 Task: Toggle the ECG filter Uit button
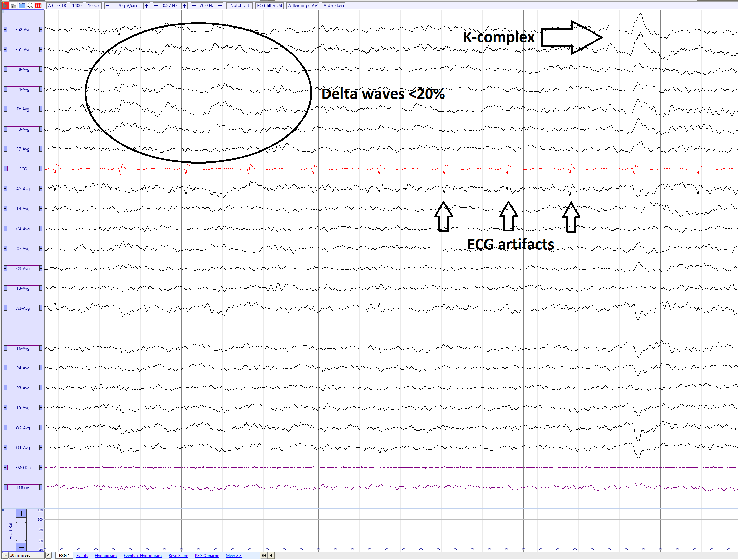pos(269,5)
